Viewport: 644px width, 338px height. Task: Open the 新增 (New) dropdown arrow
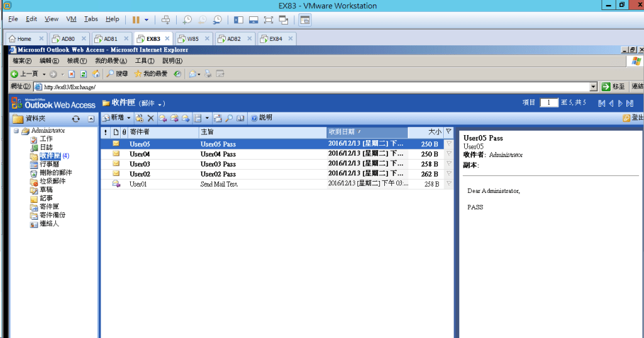tap(129, 118)
